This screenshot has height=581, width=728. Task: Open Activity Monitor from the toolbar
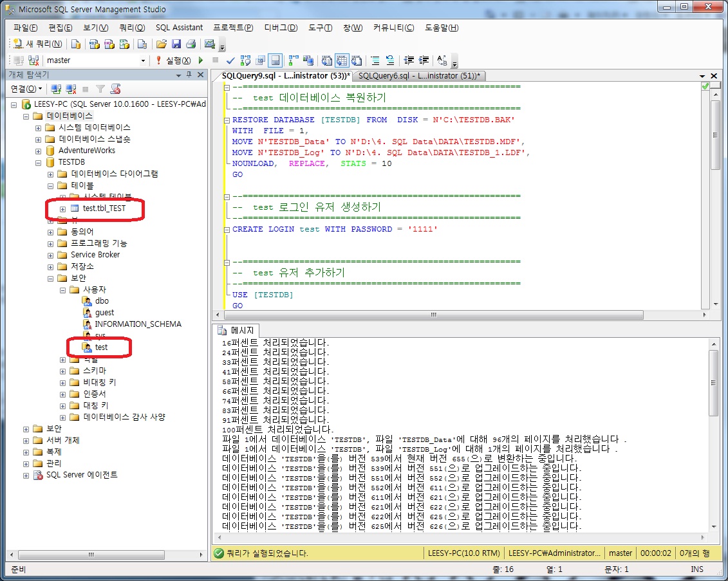[x=210, y=44]
